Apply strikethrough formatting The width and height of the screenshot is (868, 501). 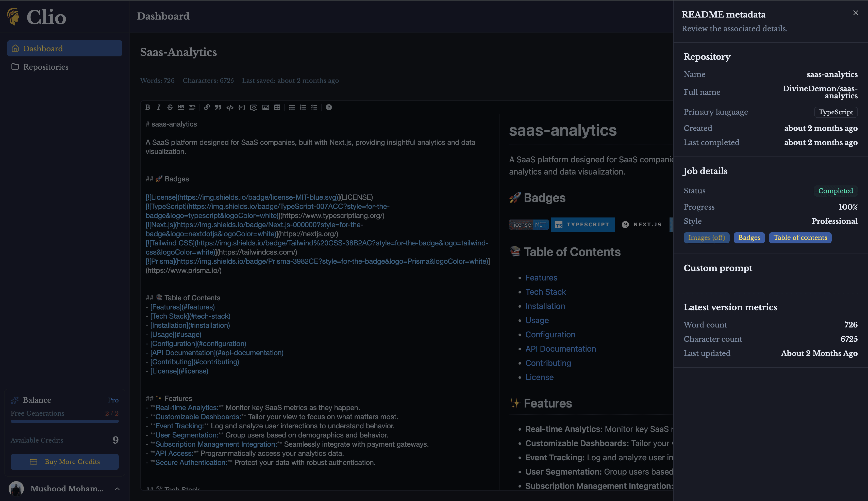pyautogui.click(x=170, y=107)
